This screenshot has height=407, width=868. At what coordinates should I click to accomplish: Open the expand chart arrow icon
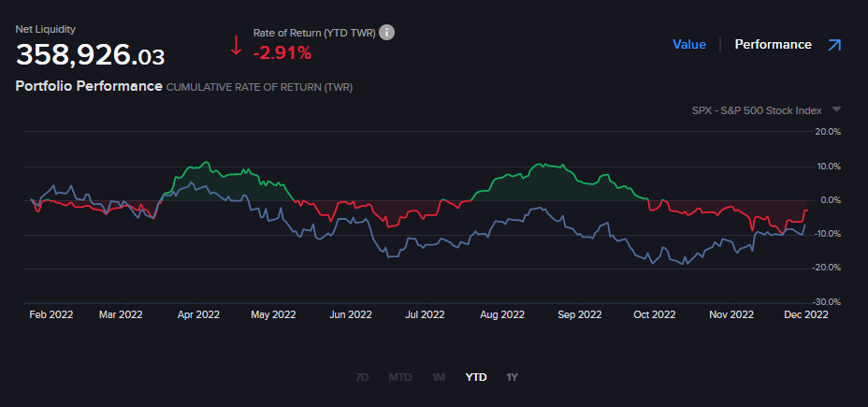click(834, 44)
